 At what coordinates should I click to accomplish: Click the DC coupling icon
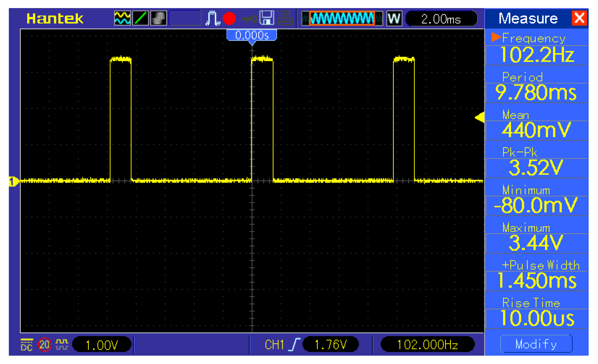point(27,345)
